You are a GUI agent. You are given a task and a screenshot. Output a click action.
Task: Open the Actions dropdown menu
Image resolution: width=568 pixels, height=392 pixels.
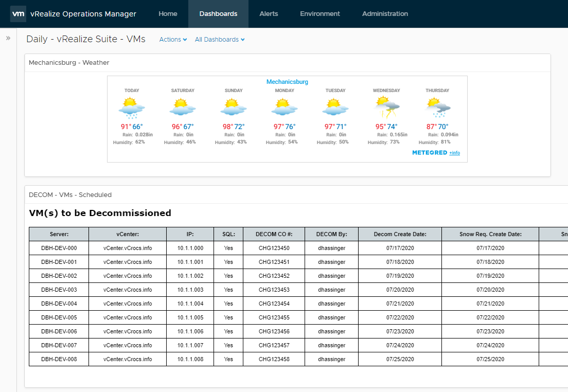[x=173, y=40]
